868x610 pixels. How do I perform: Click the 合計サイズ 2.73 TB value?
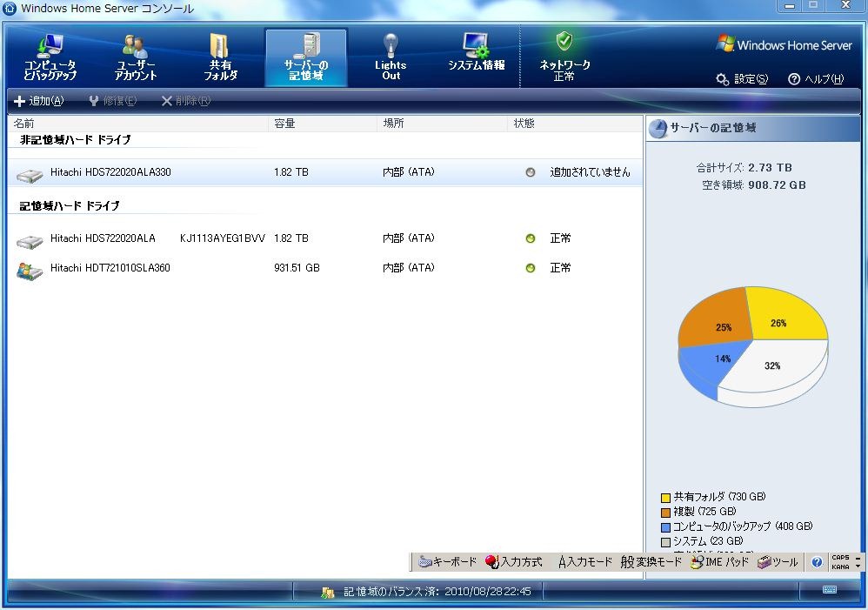pos(770,167)
